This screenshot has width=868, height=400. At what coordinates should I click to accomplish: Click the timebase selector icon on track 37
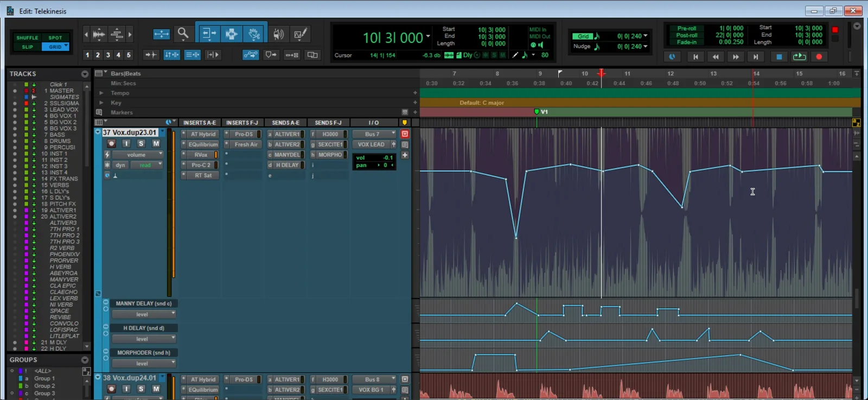(116, 175)
